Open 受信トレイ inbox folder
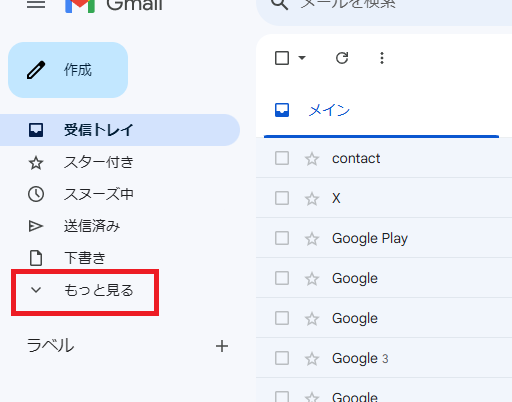The height and width of the screenshot is (402, 512). coord(120,130)
